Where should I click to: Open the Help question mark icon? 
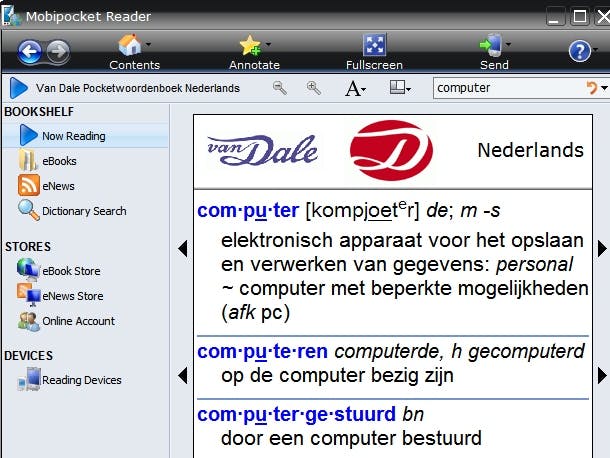point(580,51)
